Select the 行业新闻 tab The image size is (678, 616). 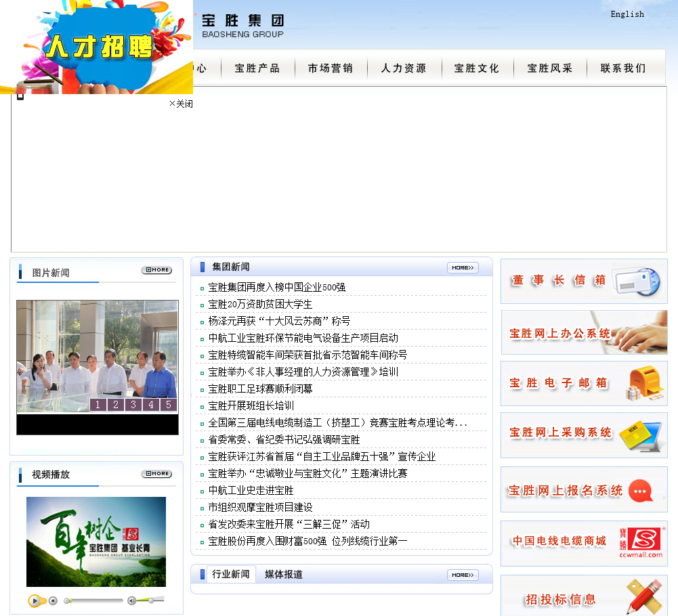[x=231, y=574]
